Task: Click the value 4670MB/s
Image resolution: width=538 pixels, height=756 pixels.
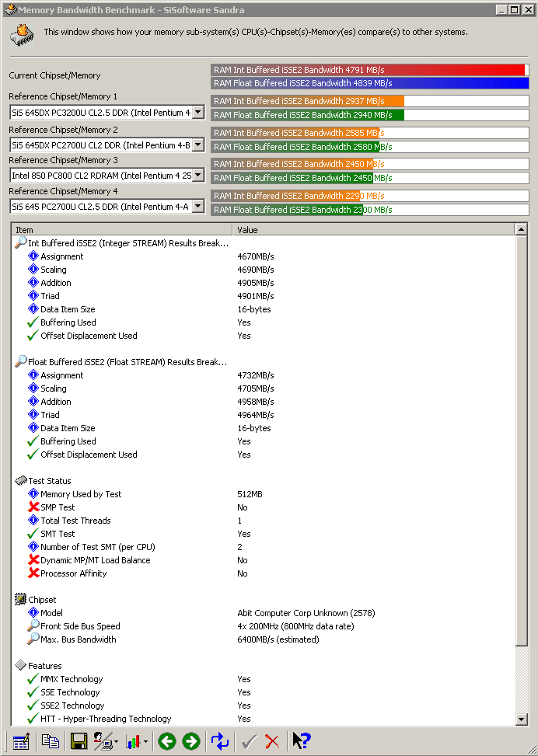Action: [256, 256]
